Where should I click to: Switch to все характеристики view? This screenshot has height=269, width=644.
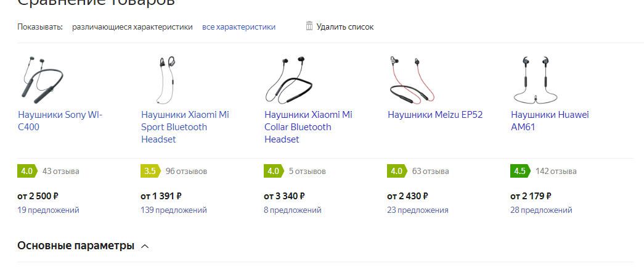pos(238,27)
